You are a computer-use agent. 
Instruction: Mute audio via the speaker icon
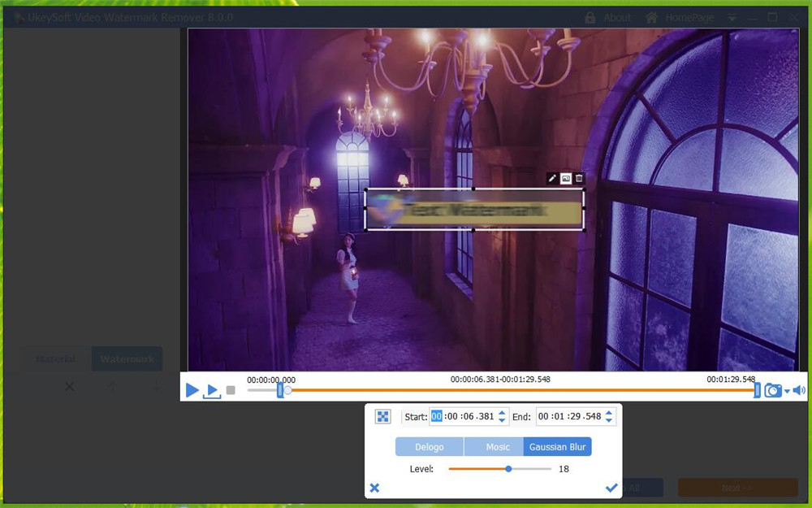click(797, 390)
